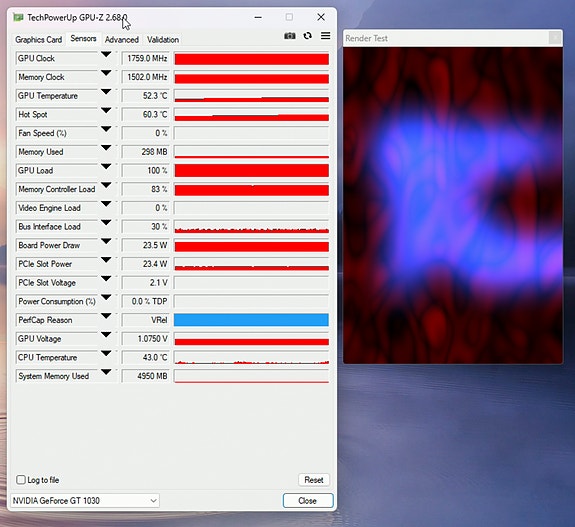The height and width of the screenshot is (527, 575).
Task: Open the hamburger menu icon
Action: [326, 36]
